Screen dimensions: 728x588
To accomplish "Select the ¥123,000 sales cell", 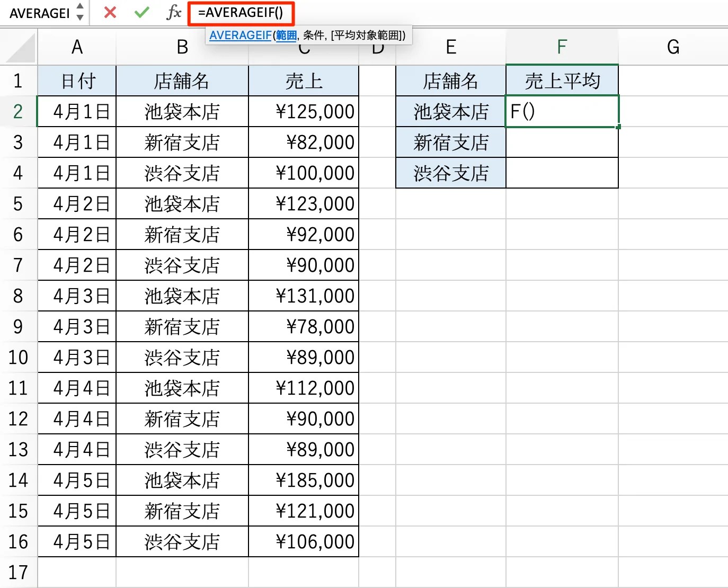I will click(304, 204).
